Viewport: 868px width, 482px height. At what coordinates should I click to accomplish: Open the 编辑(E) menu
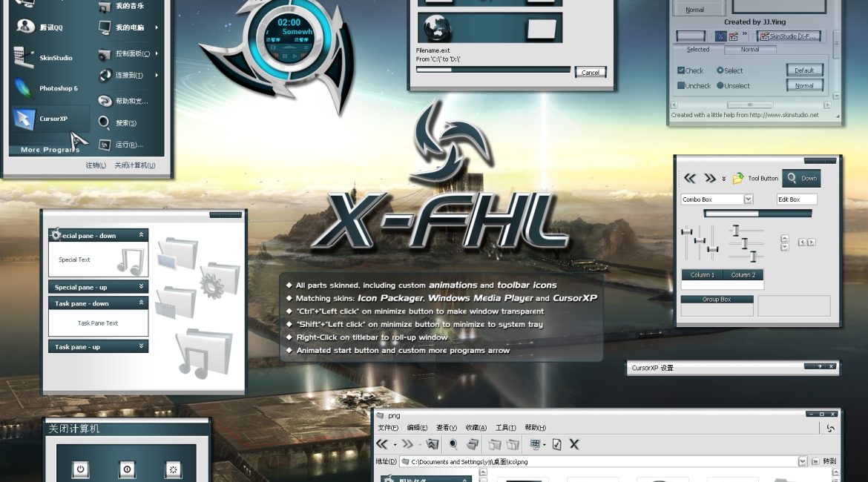417,428
